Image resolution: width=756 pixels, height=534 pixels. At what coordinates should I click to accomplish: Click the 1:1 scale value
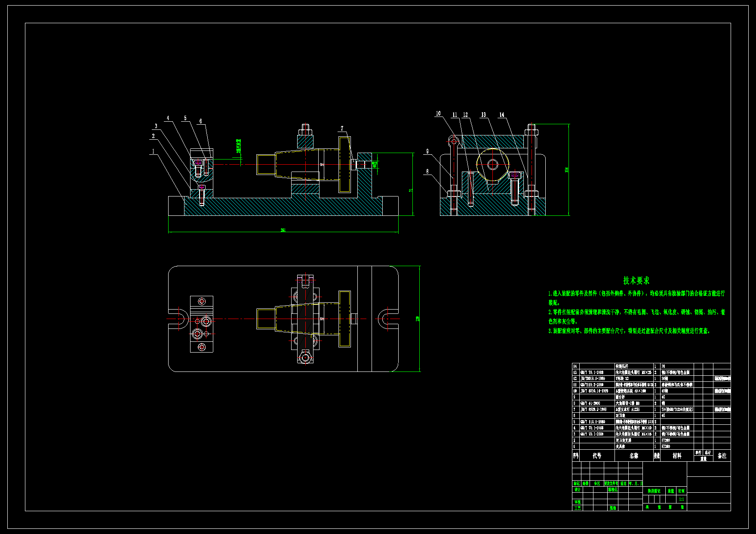pos(682,500)
